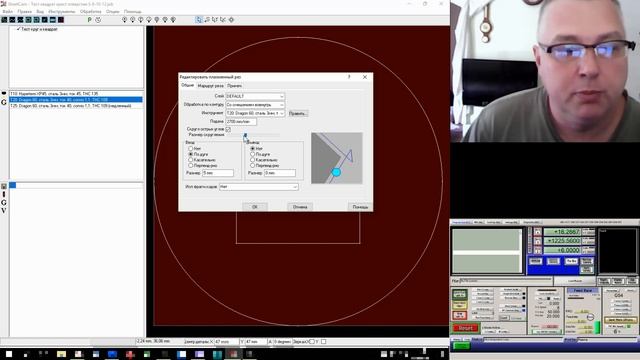The height and width of the screenshot is (360, 640).
Task: Click the Подача feed rate input field
Action: pyautogui.click(x=241, y=122)
